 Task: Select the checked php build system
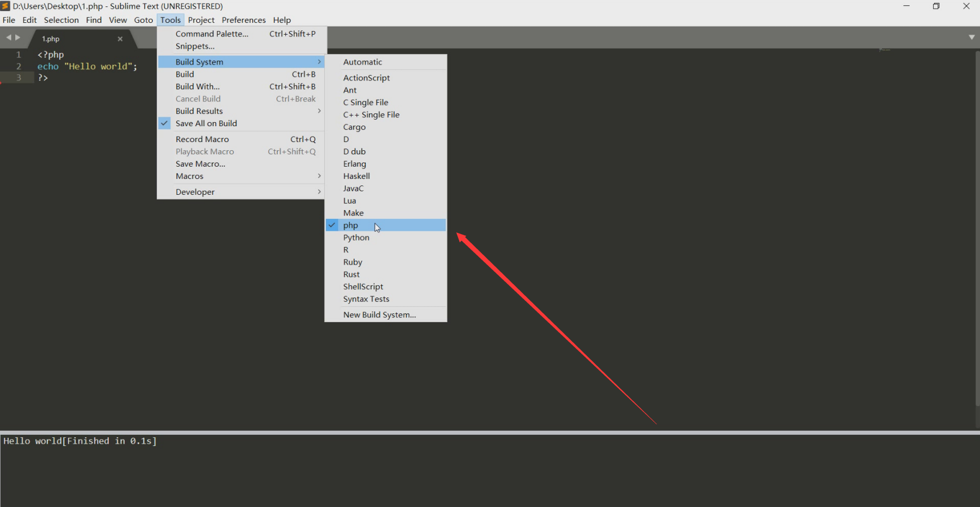(x=386, y=225)
